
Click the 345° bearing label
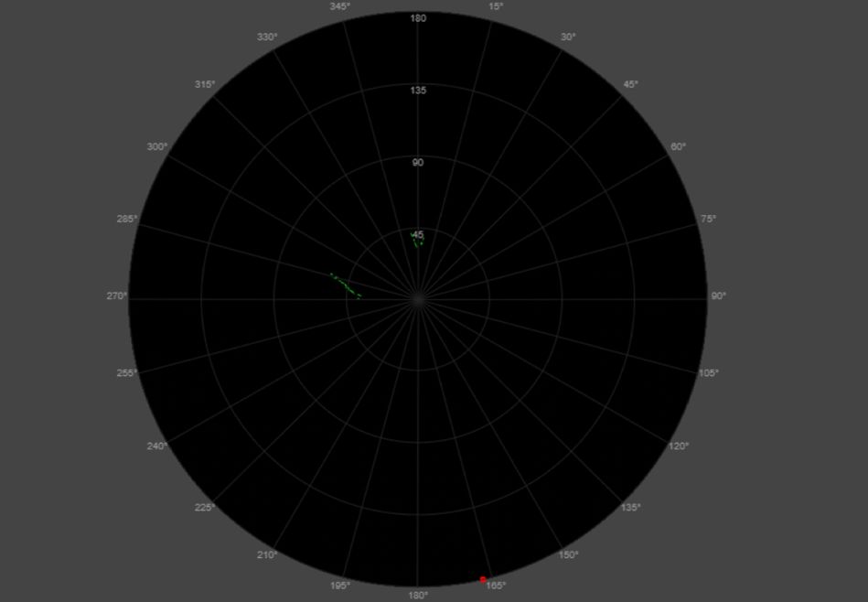pos(340,6)
